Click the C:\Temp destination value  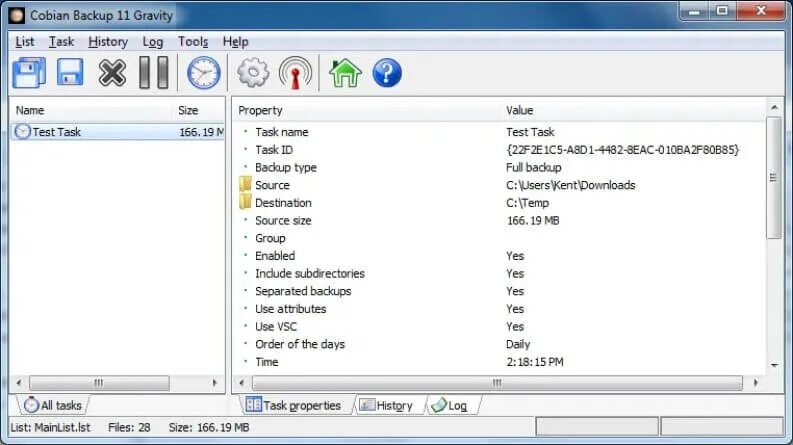click(x=527, y=203)
